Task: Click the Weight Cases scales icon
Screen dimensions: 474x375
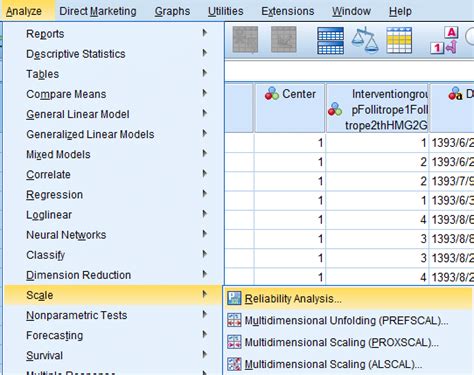Action: (x=365, y=40)
